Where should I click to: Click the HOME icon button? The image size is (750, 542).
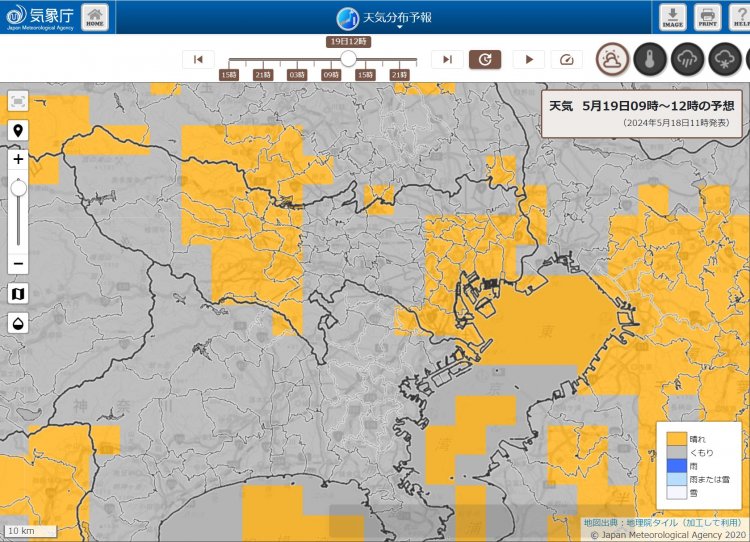point(94,17)
